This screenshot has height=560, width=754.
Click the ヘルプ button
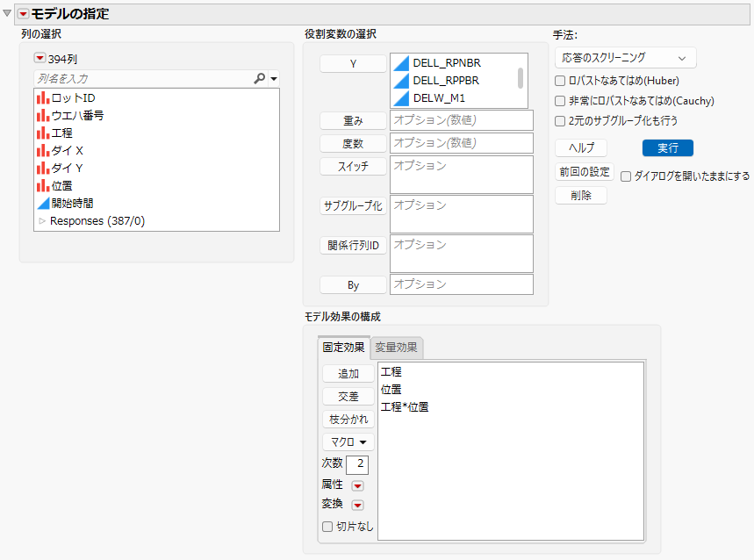point(581,148)
